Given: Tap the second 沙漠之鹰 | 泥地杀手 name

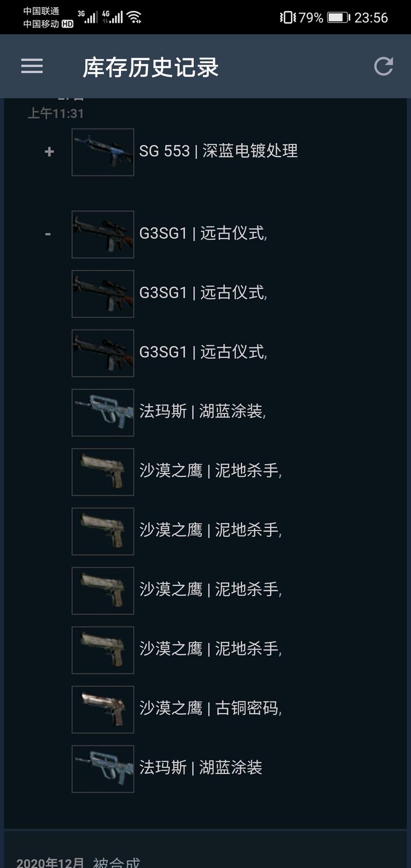Looking at the screenshot, I should pos(211,530).
